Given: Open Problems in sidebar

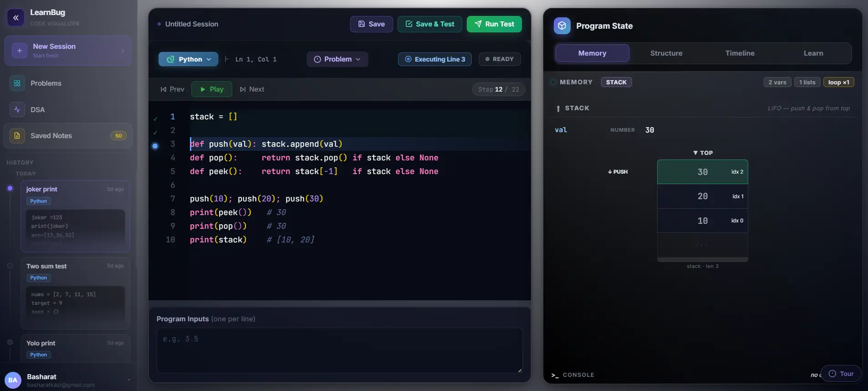Looking at the screenshot, I should pos(68,83).
